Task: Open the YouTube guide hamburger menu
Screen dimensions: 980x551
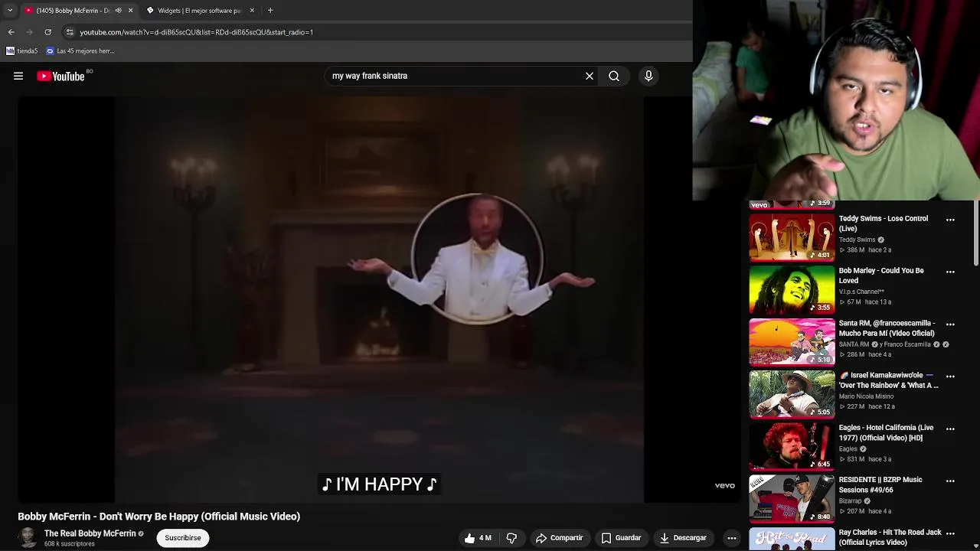Action: [x=18, y=76]
